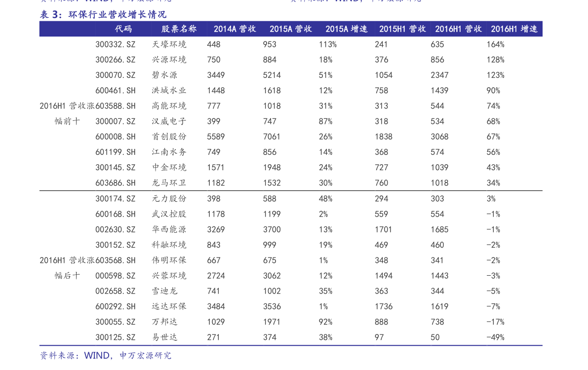Select stock name 洪城水业

pos(169,90)
